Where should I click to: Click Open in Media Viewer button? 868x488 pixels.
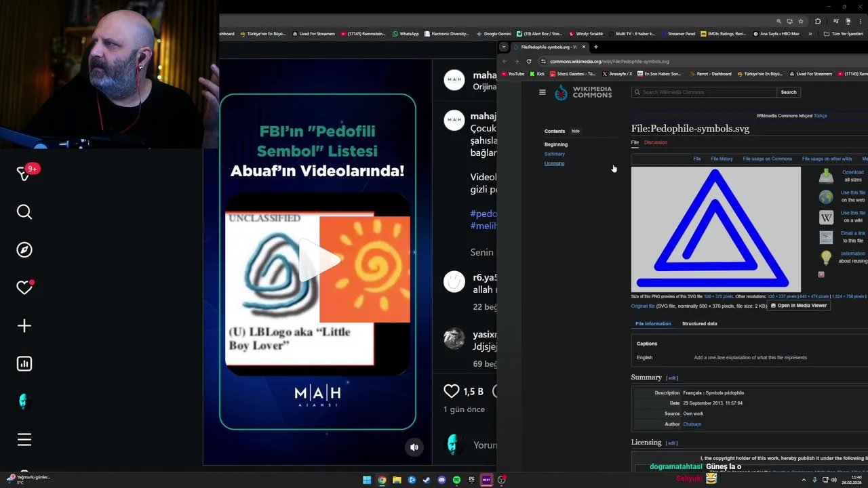[799, 306]
